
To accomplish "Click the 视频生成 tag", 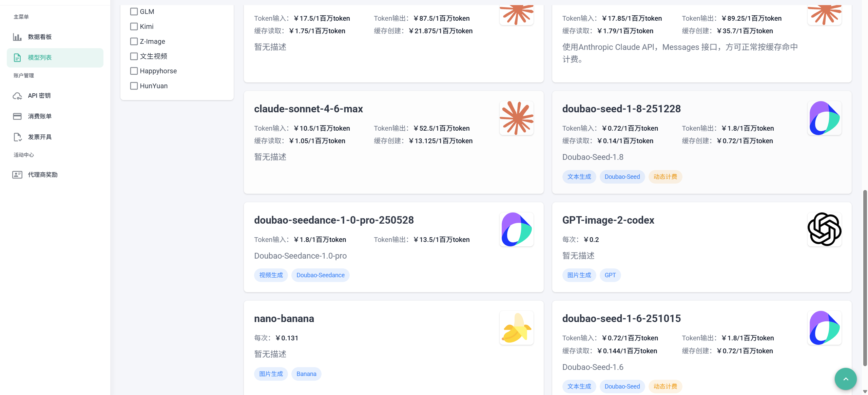I will coord(271,275).
